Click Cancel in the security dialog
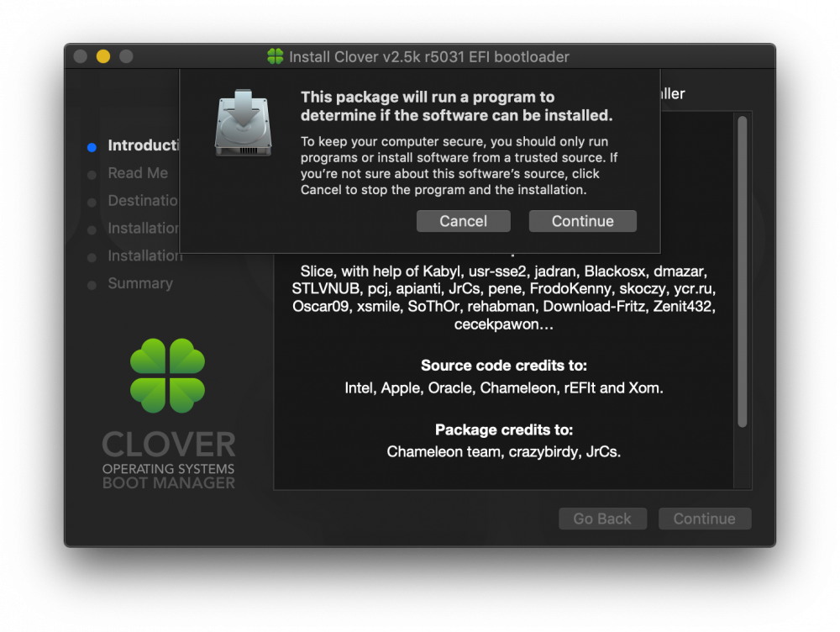Image resolution: width=840 pixels, height=632 pixels. [x=463, y=221]
